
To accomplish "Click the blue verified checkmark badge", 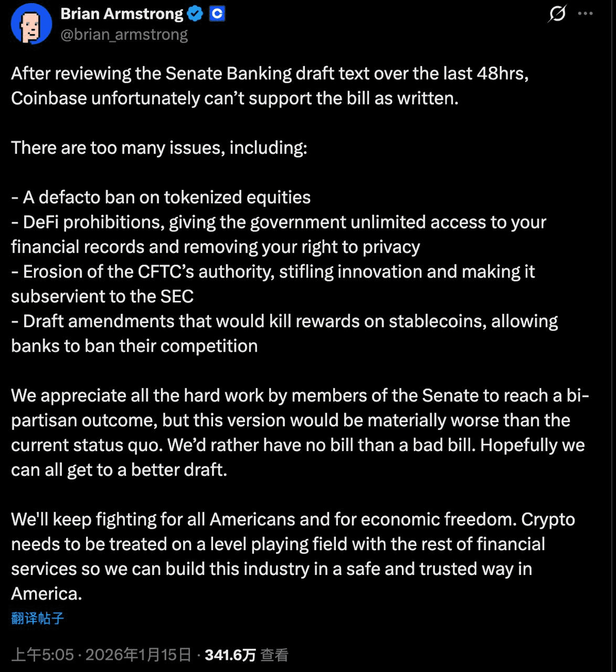I will [195, 14].
